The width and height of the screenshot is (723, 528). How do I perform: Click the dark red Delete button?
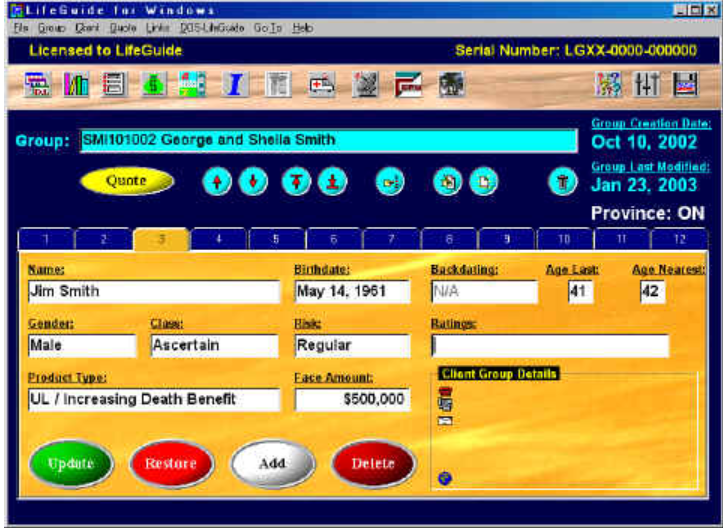[373, 463]
